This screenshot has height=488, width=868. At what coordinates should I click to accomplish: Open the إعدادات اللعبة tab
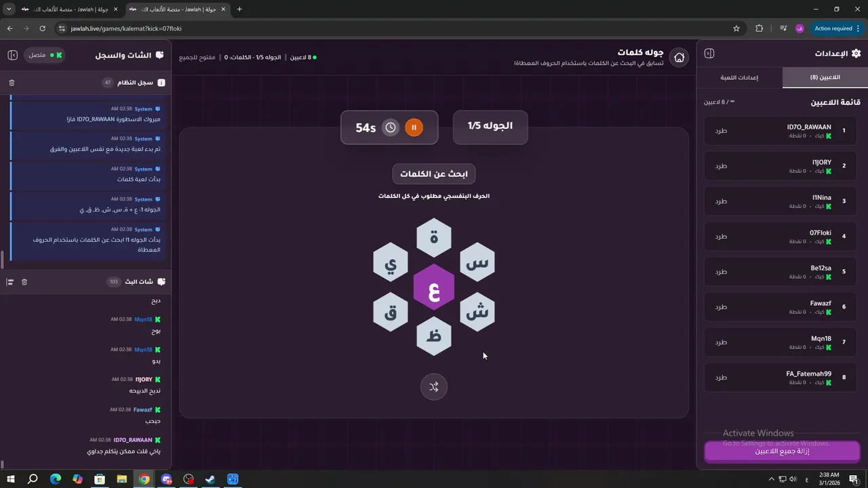click(x=739, y=77)
